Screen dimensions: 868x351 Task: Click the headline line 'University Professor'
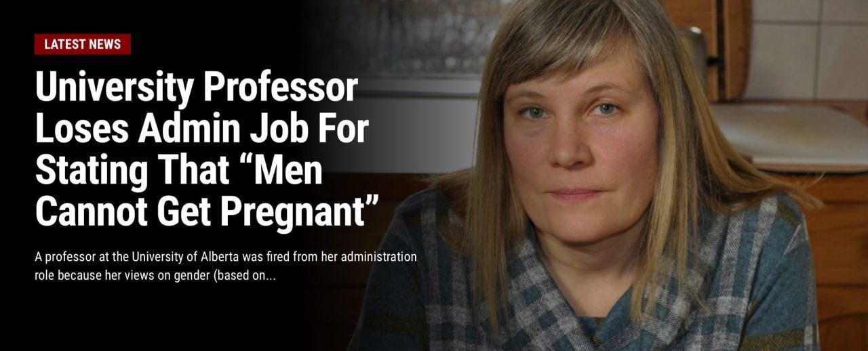[x=196, y=88]
